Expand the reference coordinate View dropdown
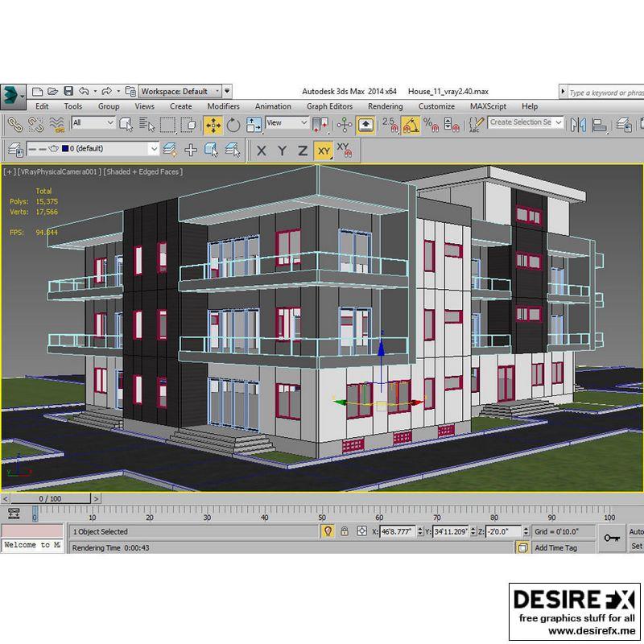The image size is (644, 644). click(x=287, y=123)
